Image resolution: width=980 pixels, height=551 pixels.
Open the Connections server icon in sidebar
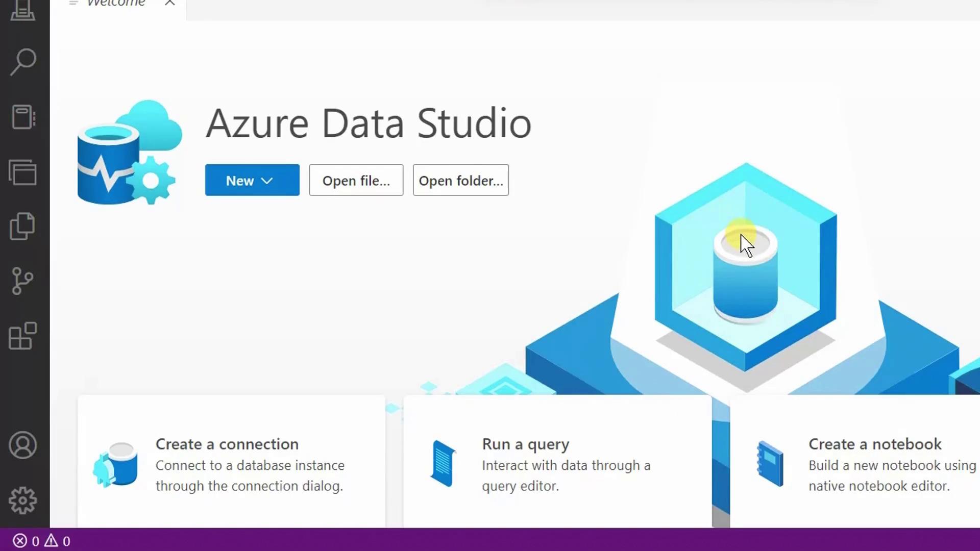point(23,10)
